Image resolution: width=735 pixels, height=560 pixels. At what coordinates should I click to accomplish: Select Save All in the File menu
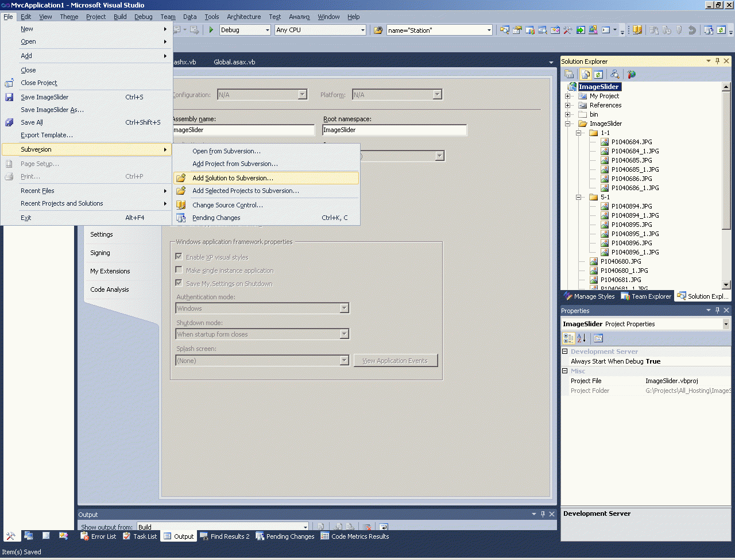[x=87, y=122]
